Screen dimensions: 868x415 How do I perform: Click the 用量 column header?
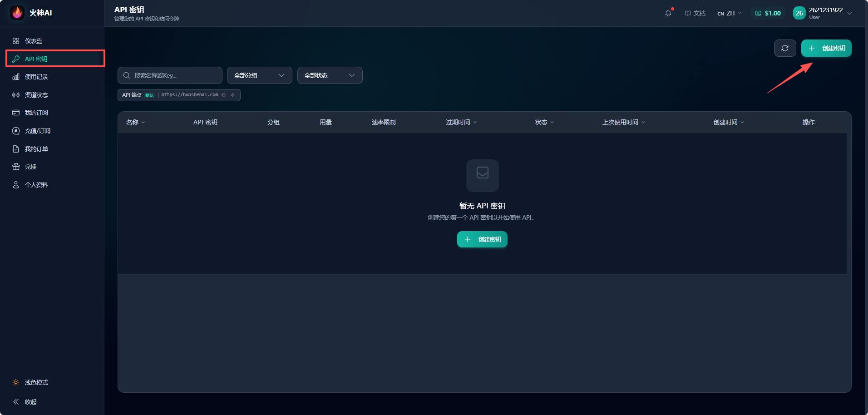[325, 122]
